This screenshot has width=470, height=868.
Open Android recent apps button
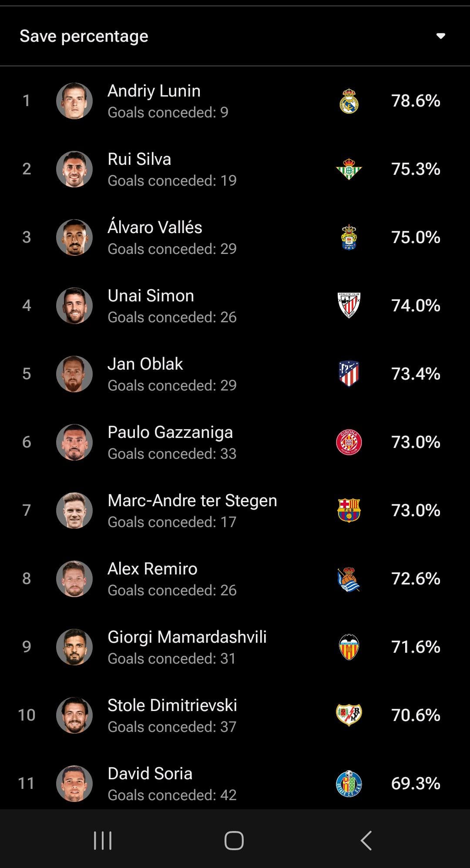pyautogui.click(x=103, y=840)
